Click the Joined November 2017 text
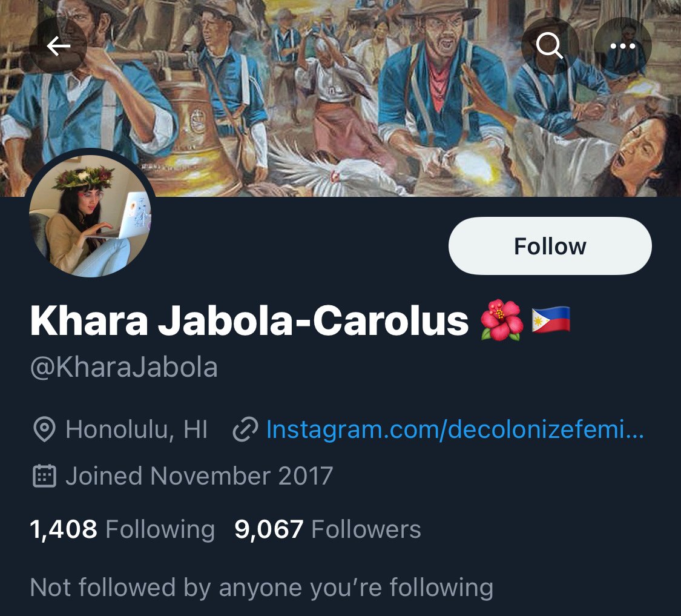 point(199,475)
